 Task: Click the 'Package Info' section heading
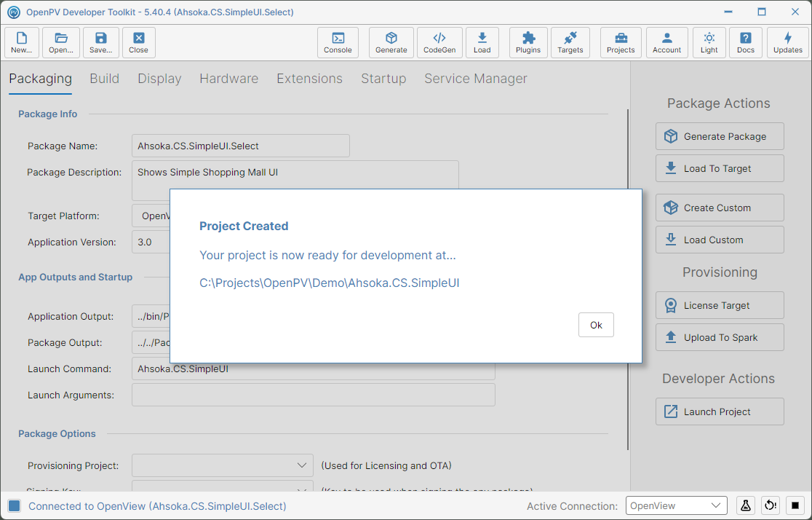[x=47, y=114]
